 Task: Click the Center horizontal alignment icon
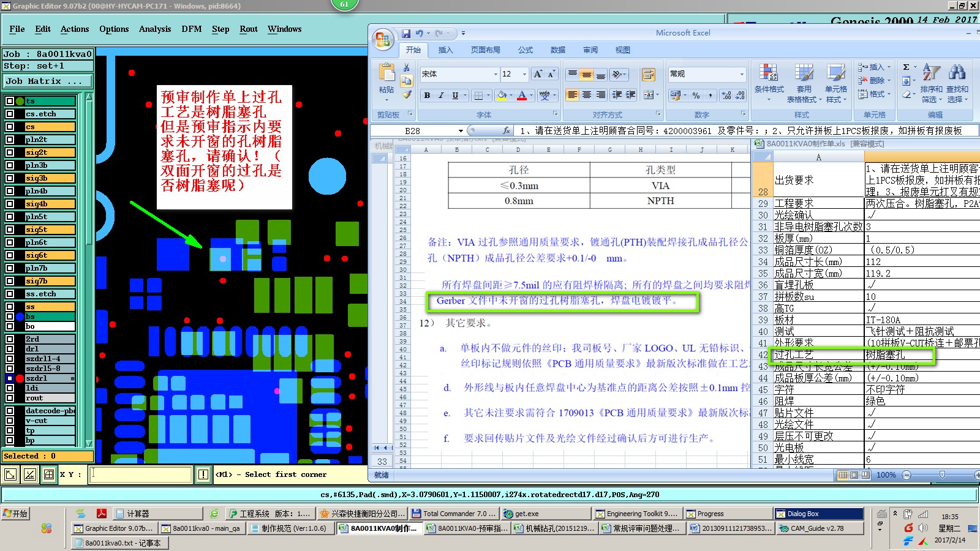[x=587, y=95]
